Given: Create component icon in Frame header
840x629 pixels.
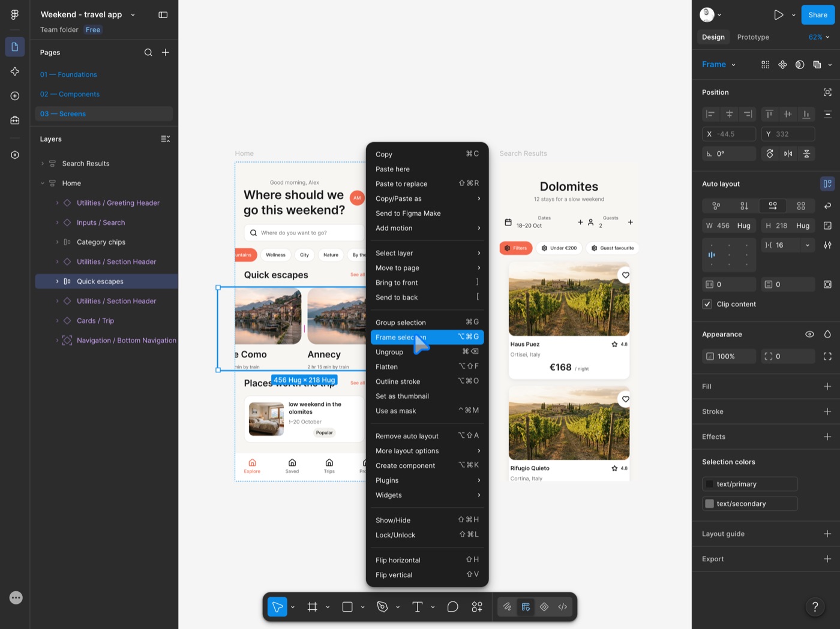Looking at the screenshot, I should pos(782,65).
